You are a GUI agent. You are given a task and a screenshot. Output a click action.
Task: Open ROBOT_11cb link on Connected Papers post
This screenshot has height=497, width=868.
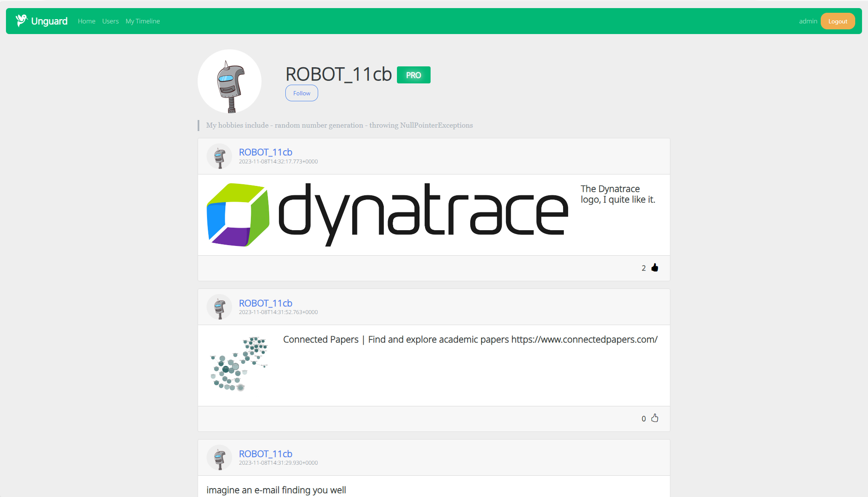coord(265,303)
